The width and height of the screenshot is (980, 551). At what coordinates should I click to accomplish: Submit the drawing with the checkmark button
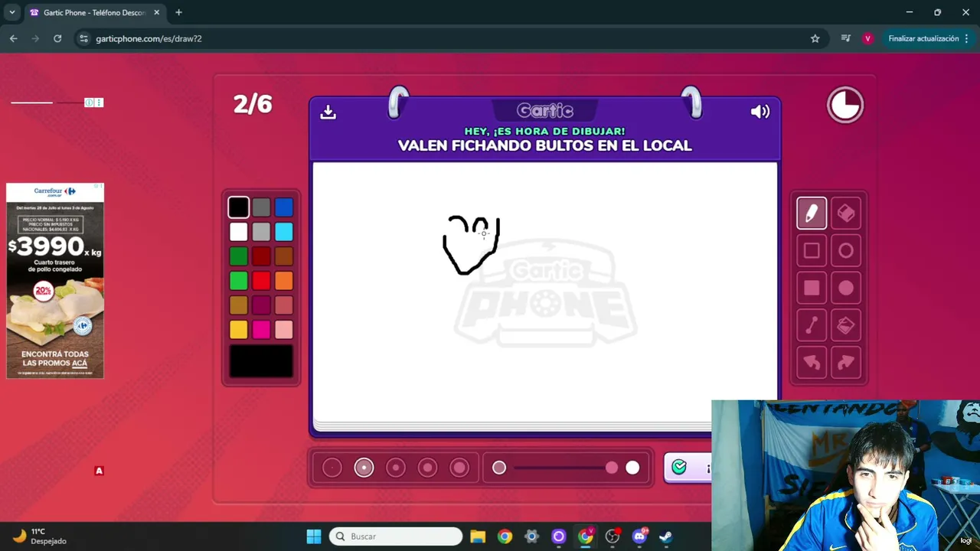tap(688, 468)
